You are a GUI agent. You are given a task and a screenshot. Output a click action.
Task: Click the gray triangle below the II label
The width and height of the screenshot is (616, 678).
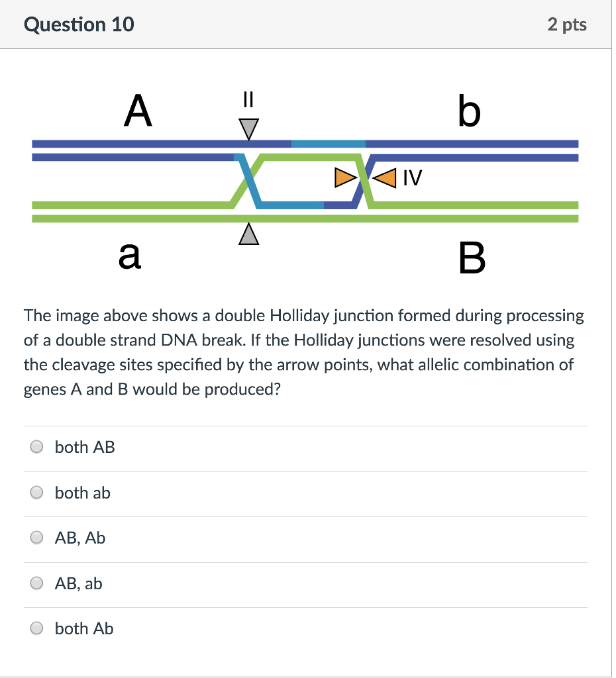click(x=248, y=128)
